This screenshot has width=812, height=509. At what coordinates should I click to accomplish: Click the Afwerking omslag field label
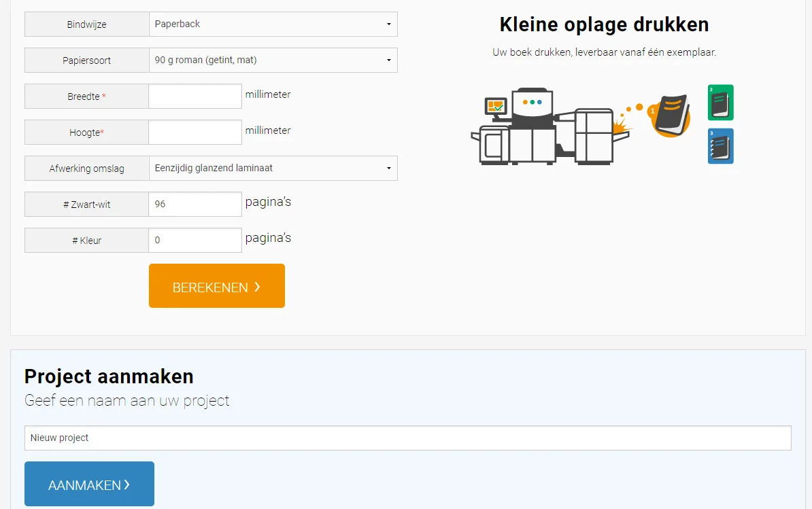(x=86, y=169)
